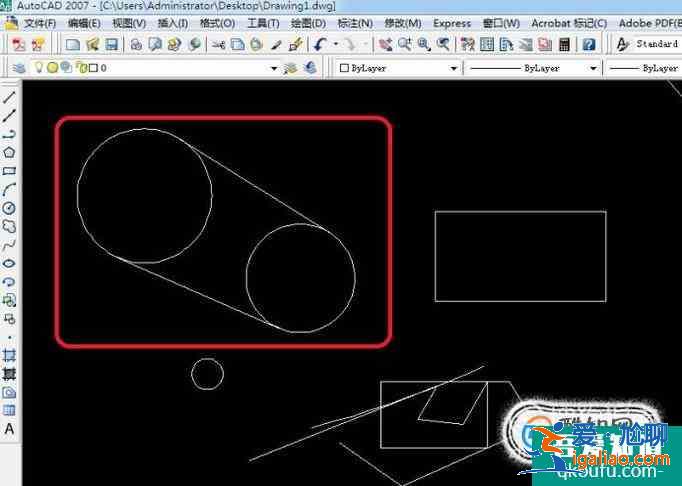Open the QuickCalc calculator icon
The image size is (682, 486).
[x=565, y=44]
